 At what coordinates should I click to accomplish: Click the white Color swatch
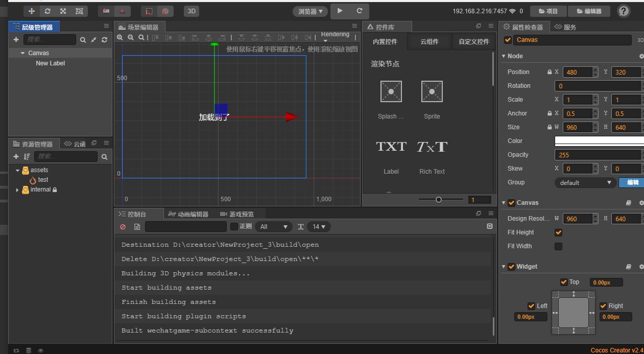click(599, 141)
